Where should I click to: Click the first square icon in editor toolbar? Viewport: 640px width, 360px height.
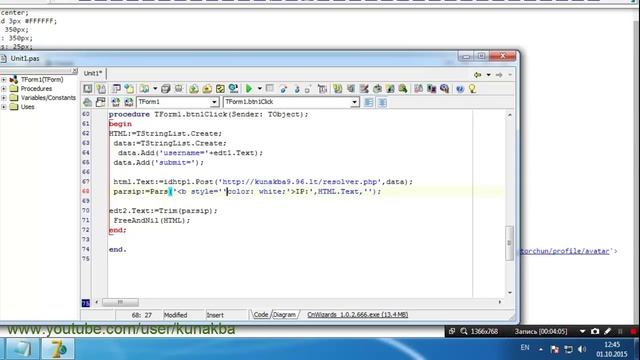88,89
